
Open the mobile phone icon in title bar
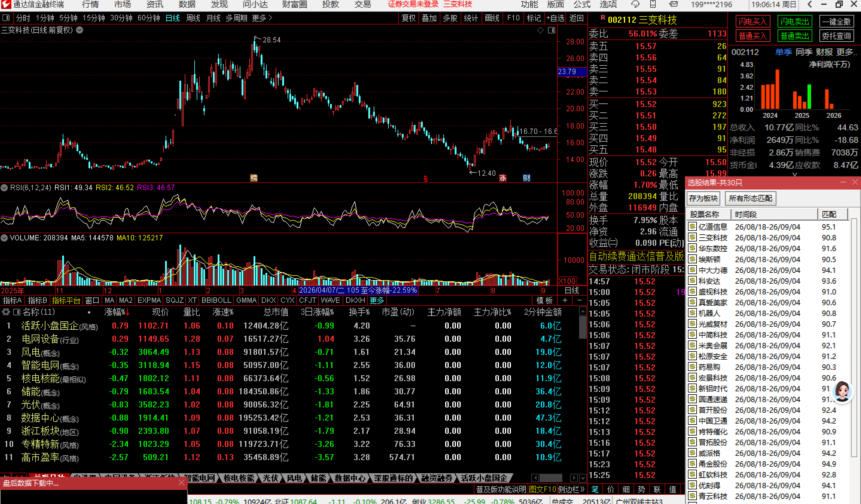[653, 4]
